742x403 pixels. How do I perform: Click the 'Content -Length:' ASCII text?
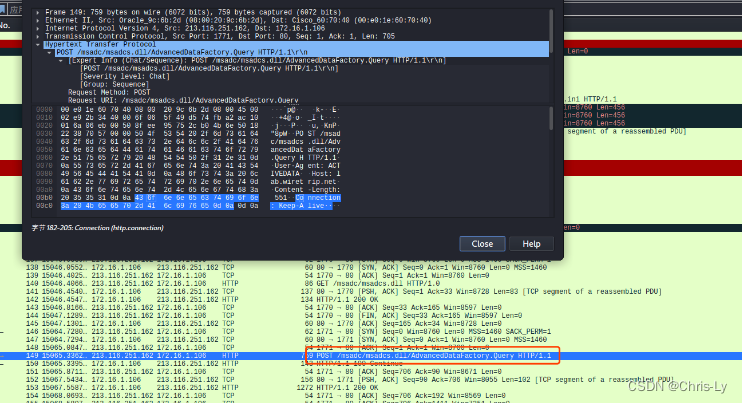tap(305, 190)
